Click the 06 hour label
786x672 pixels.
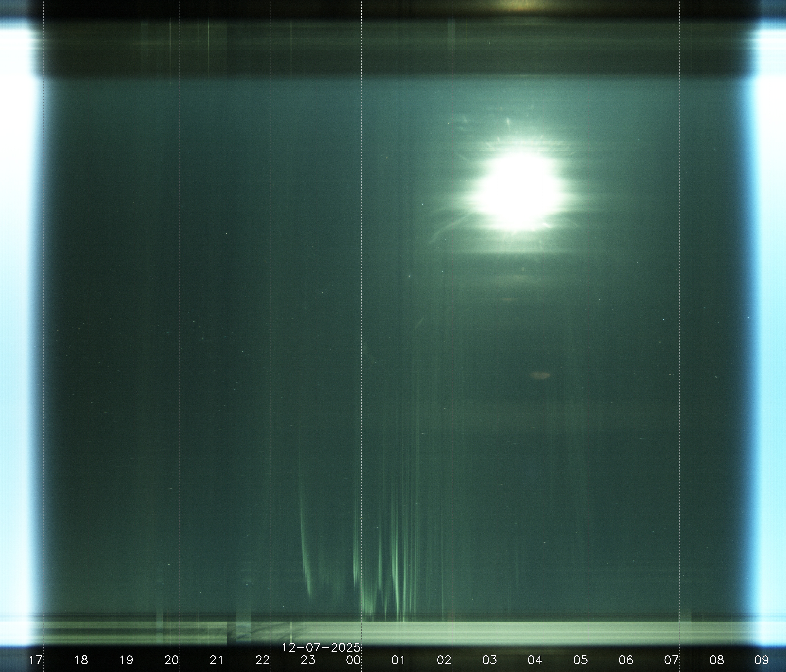tap(626, 660)
